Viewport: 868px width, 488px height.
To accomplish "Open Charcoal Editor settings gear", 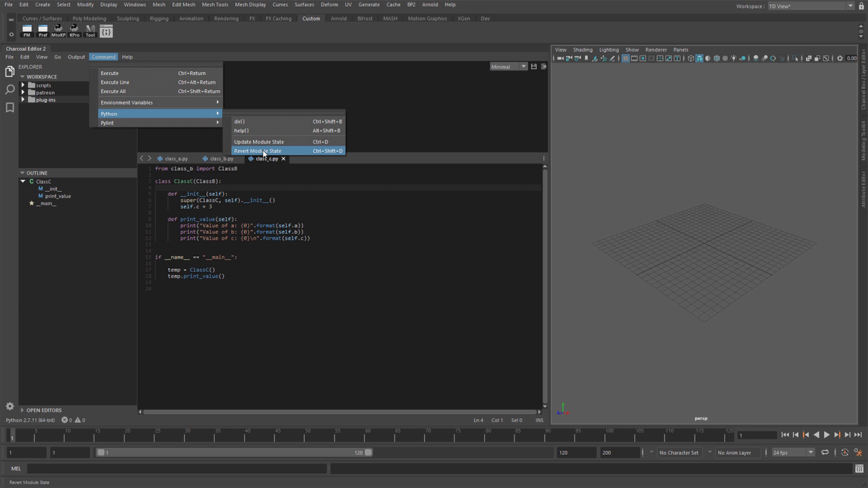I will [x=9, y=407].
